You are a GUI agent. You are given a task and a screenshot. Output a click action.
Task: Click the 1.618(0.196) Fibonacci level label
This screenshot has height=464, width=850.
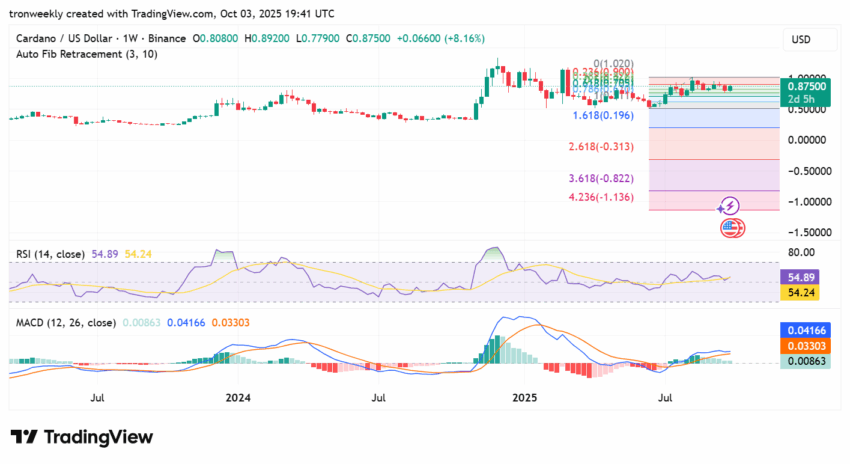(601, 116)
